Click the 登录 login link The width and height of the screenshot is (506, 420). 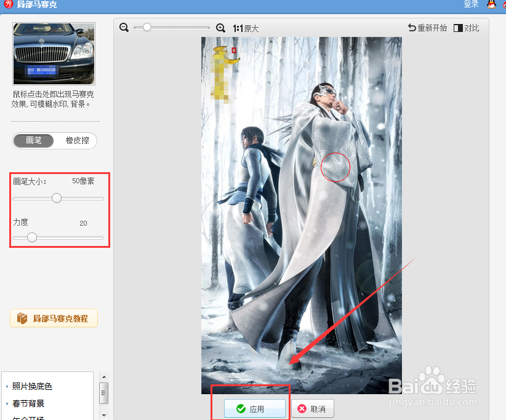tap(471, 4)
